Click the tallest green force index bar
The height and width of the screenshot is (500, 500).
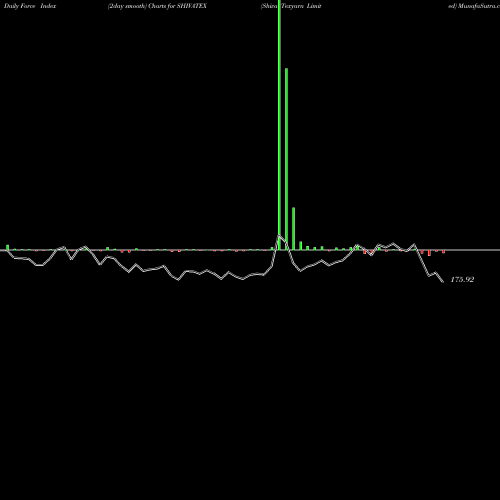(279, 125)
